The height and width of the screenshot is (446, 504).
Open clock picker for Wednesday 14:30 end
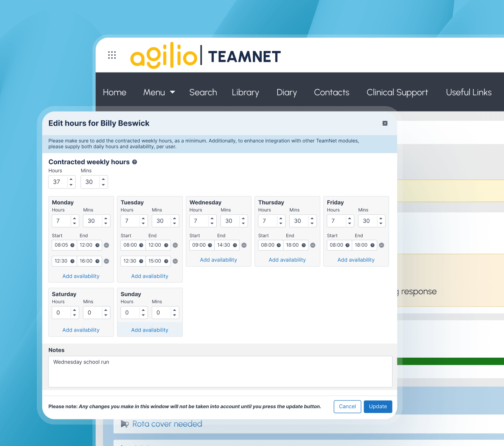click(x=235, y=245)
